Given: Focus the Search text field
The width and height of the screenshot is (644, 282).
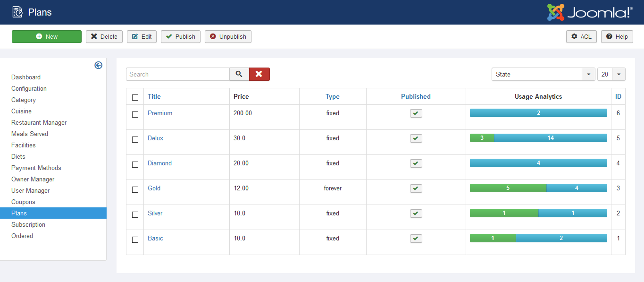Looking at the screenshot, I should point(178,74).
